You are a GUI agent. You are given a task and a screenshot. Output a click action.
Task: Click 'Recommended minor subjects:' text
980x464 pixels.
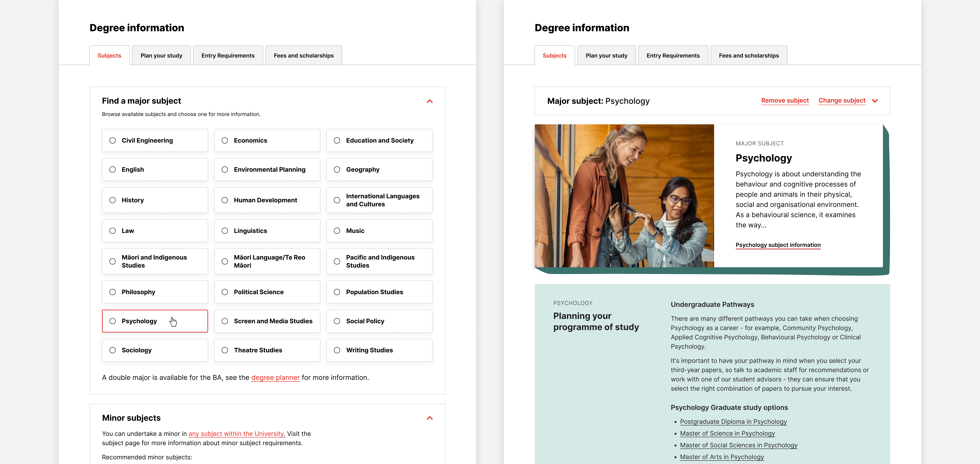click(147, 457)
